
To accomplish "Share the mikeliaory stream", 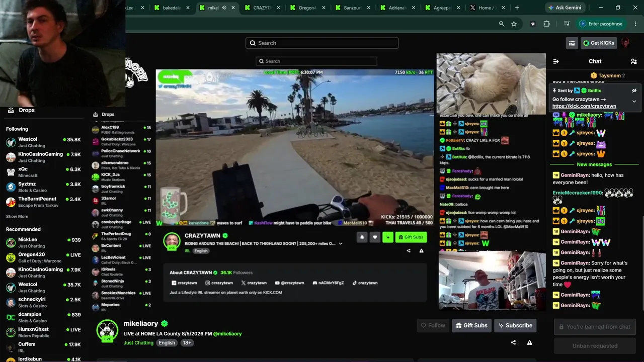I will point(513,342).
